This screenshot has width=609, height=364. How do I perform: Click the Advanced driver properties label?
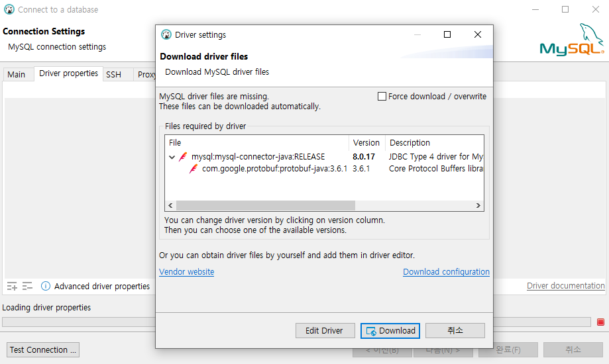pyautogui.click(x=102, y=287)
